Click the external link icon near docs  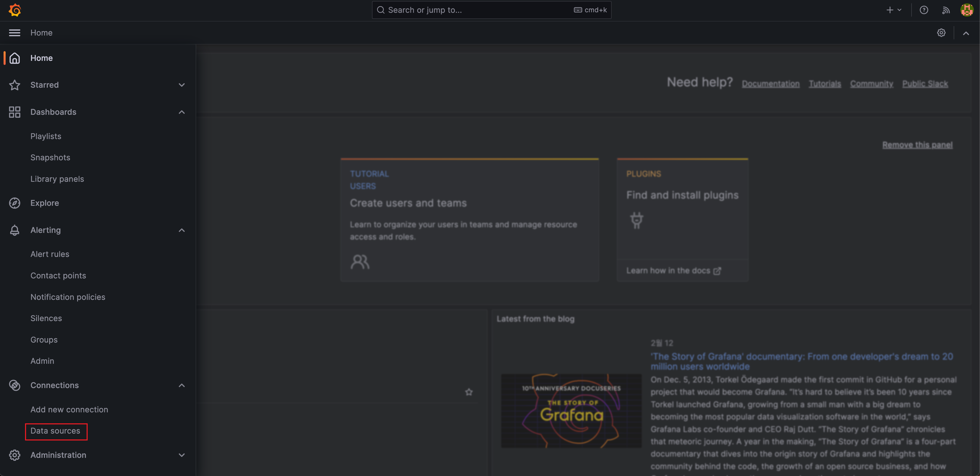point(717,271)
